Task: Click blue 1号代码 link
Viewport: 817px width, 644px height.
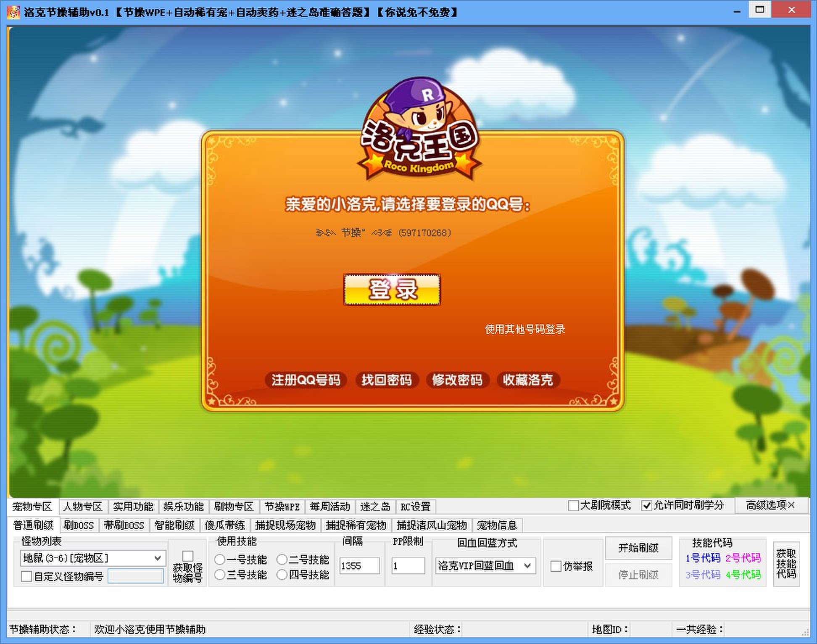Action: pyautogui.click(x=703, y=558)
